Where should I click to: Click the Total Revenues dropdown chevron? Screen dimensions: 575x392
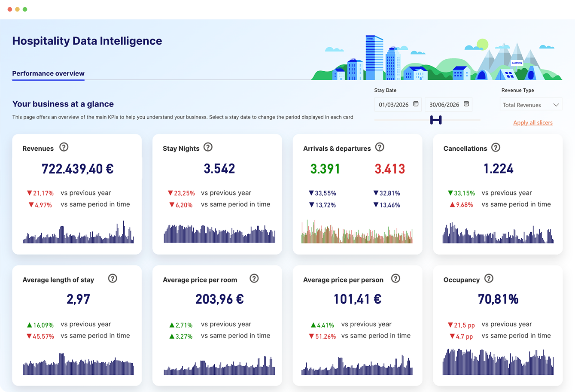click(x=556, y=105)
